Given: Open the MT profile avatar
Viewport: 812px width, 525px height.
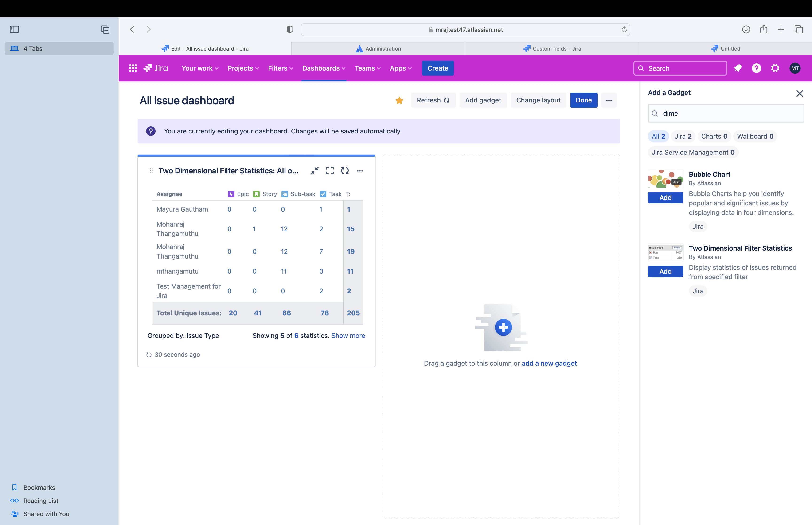Looking at the screenshot, I should [795, 68].
